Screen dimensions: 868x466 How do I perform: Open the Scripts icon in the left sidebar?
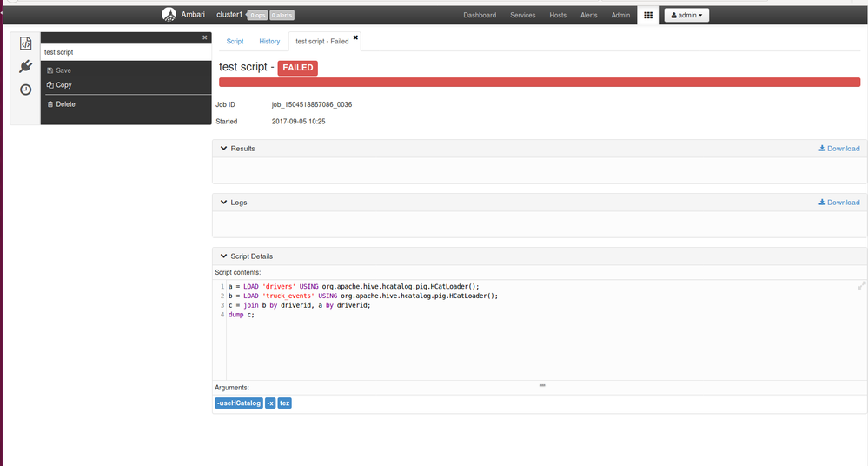click(25, 43)
